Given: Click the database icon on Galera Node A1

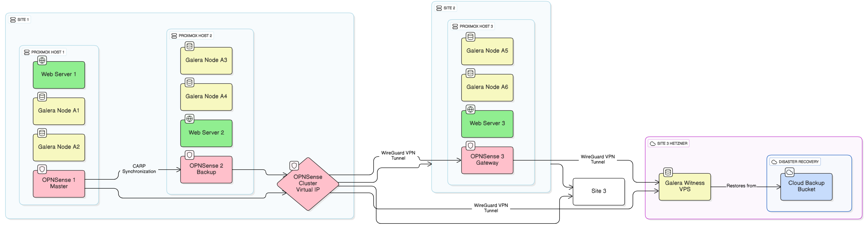Looking at the screenshot, I should (x=42, y=97).
